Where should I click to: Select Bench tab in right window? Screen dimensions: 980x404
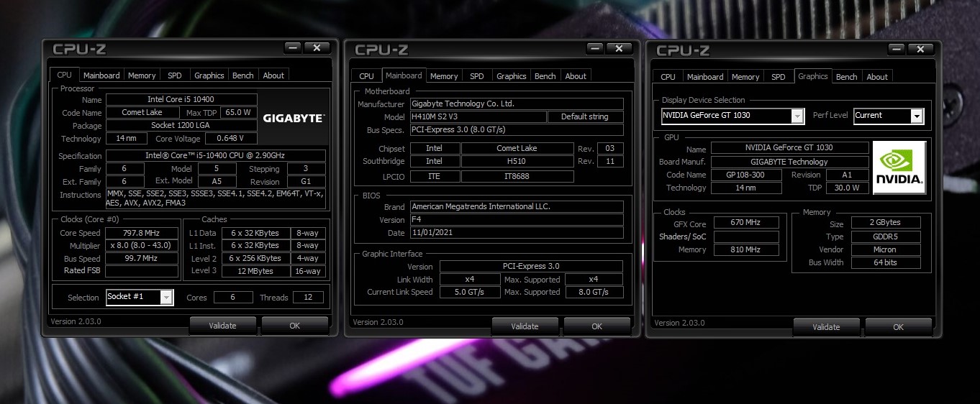coord(847,77)
